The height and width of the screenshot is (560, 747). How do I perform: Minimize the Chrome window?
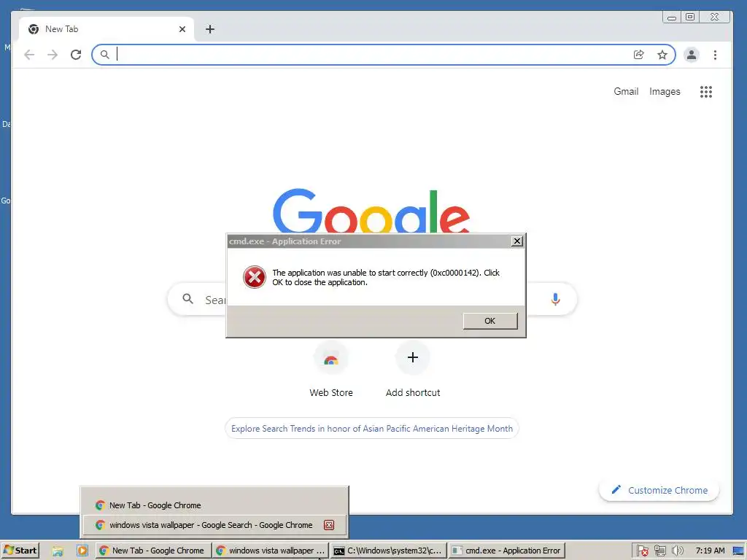coord(672,17)
